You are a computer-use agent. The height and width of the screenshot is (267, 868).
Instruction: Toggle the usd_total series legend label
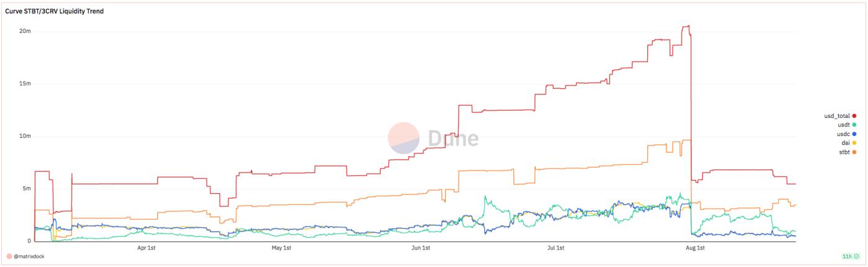[x=837, y=115]
